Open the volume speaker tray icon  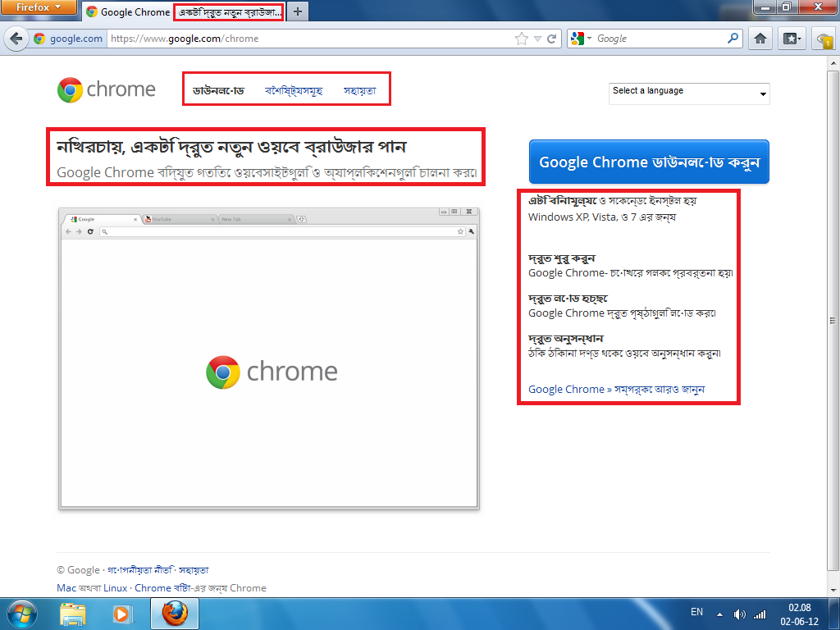click(x=739, y=614)
